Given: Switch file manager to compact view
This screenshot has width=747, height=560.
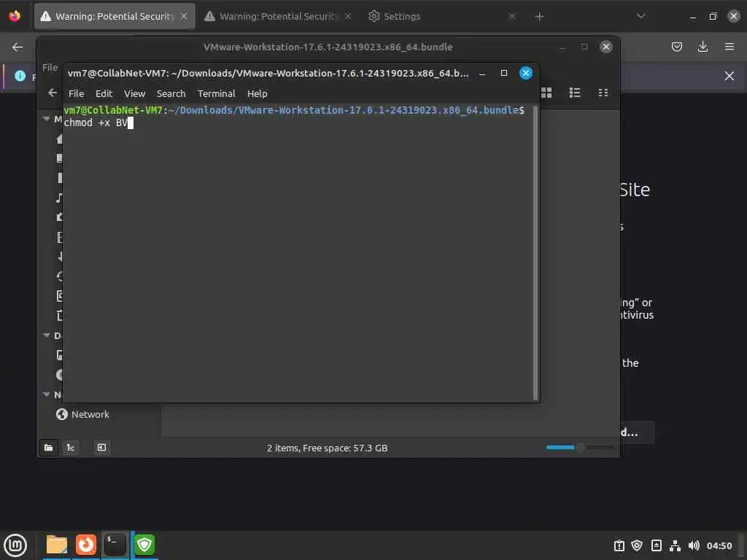Looking at the screenshot, I should [603, 93].
